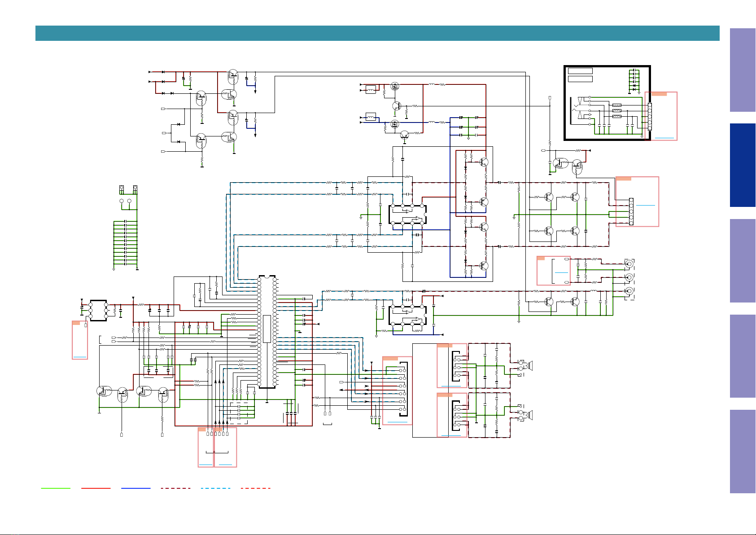Click the teal header bar
756x535 pixels.
[x=377, y=33]
